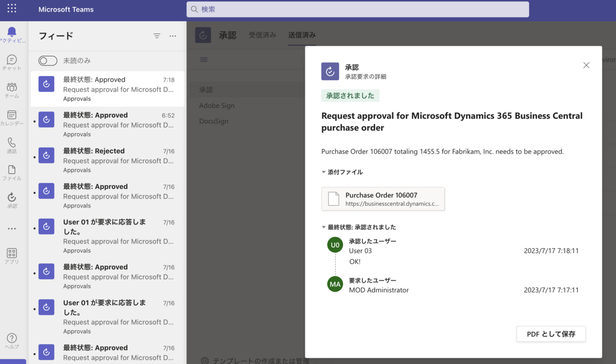Image resolution: width=616 pixels, height=364 pixels.
Task: Open the feed more options (...) menu
Action: click(172, 36)
